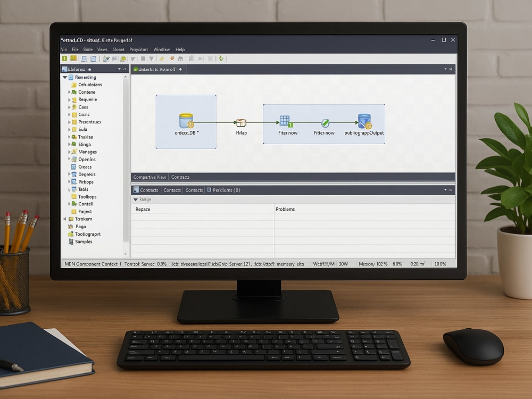This screenshot has width=532, height=399.
Task: Open the bottom panel view menu arrow
Action: (445, 190)
